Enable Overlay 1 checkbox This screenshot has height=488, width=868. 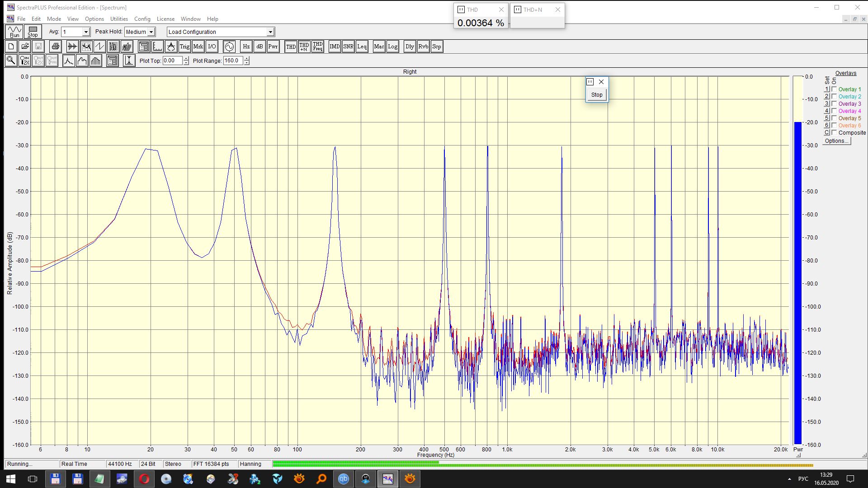click(834, 89)
